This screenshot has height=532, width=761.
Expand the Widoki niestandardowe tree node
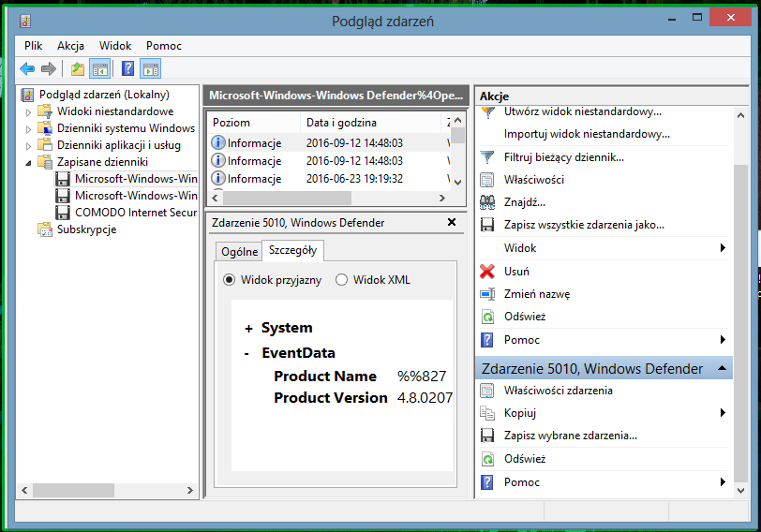point(28,112)
